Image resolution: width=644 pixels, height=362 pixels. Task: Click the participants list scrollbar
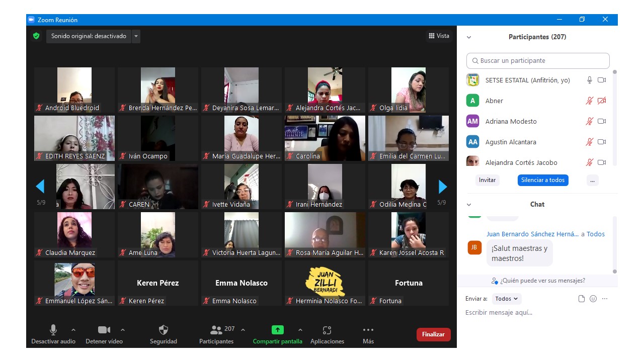tap(614, 118)
